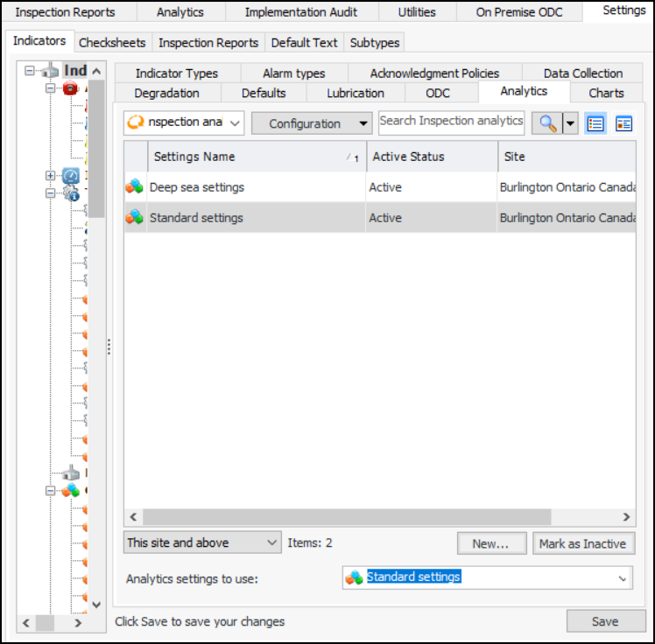Open the Acknowledgment Policies tab

pyautogui.click(x=434, y=73)
